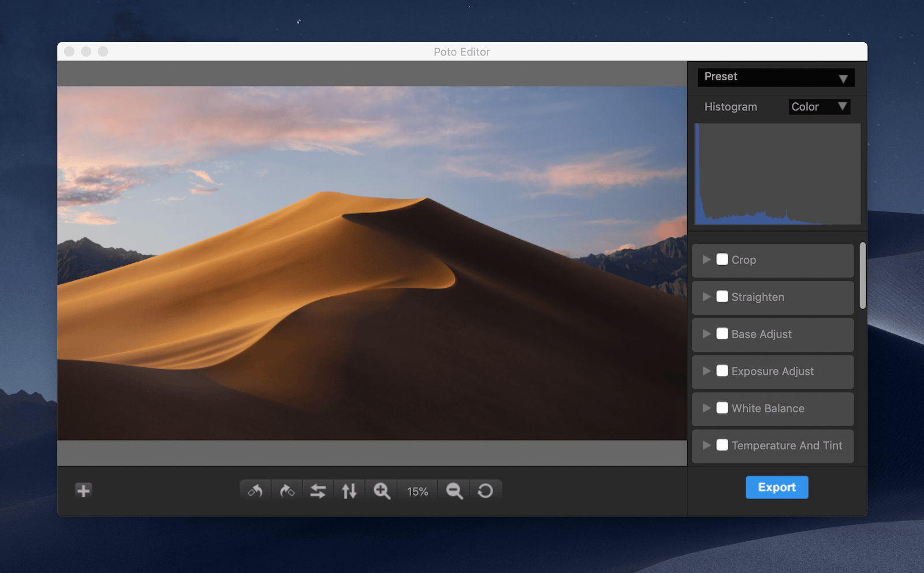Open the Histogram Color mode dropdown
Screen dimensions: 924x573
[819, 106]
